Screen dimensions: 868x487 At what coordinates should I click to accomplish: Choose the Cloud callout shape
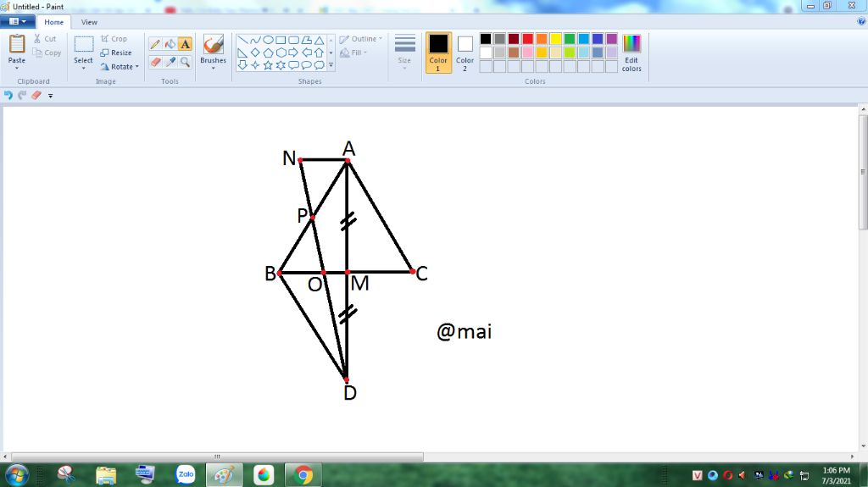(319, 65)
